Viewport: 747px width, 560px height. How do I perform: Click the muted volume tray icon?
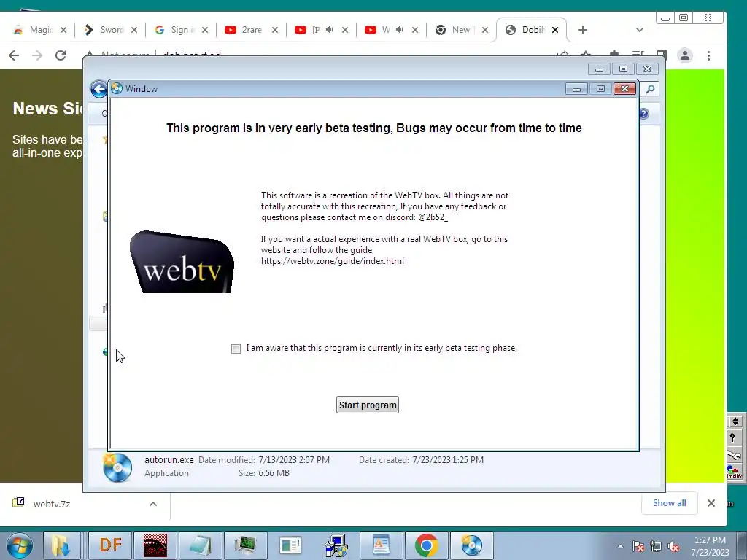(x=673, y=547)
